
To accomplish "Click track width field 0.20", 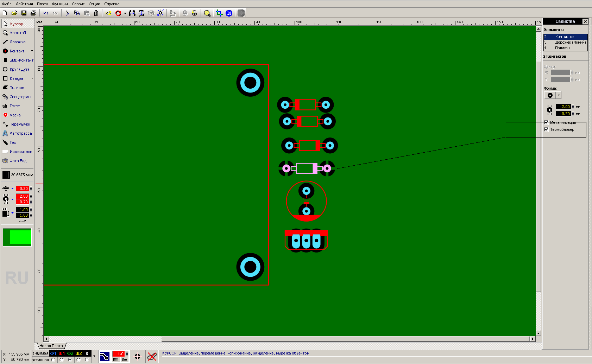I will click(x=23, y=189).
